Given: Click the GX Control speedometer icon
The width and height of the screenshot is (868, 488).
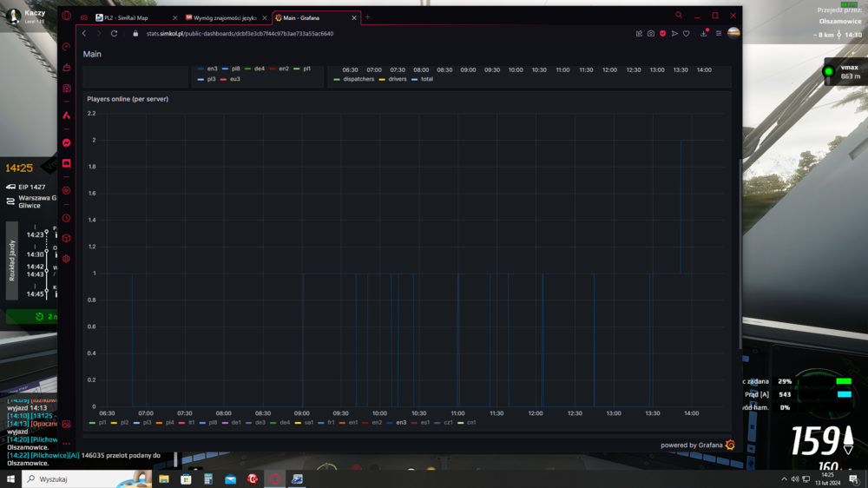Looking at the screenshot, I should pos(67,47).
